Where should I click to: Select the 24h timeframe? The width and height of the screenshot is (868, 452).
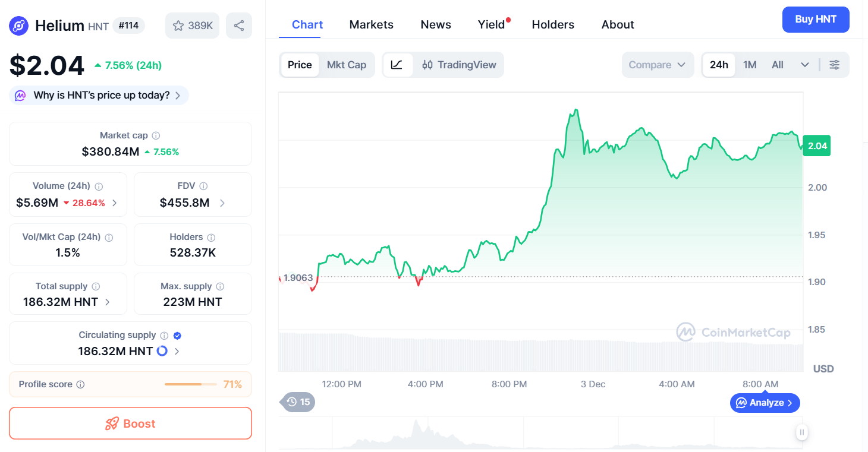[x=719, y=64]
